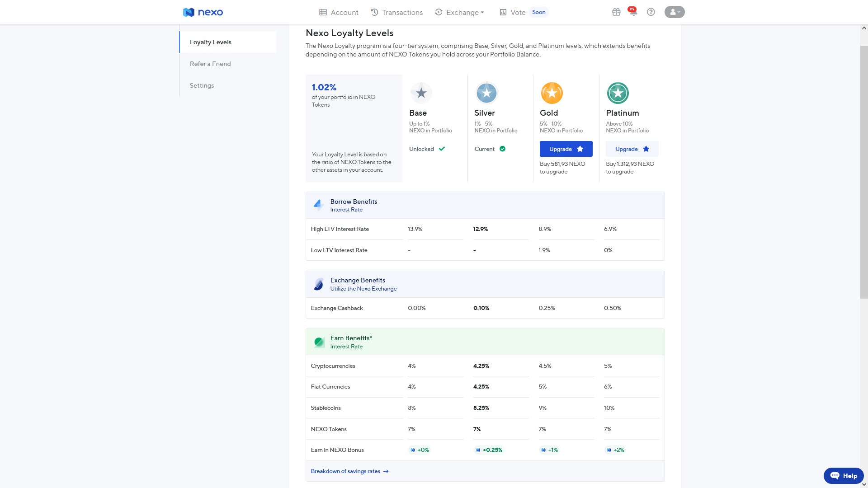The width and height of the screenshot is (868, 488).
Task: Click the Nexo Loyalty Levels heading
Action: tap(349, 33)
